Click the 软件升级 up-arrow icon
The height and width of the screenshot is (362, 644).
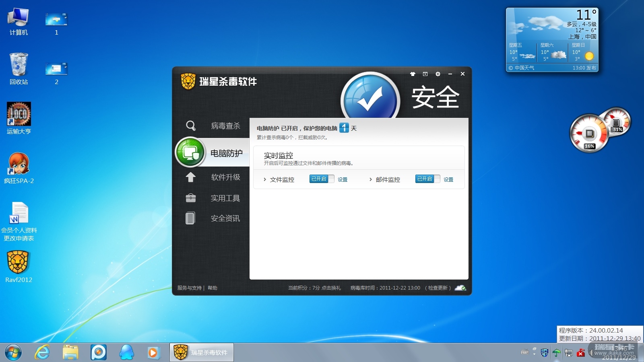pyautogui.click(x=190, y=177)
